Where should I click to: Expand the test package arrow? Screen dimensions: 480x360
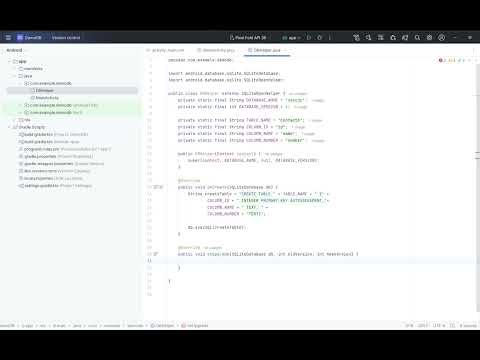(x=21, y=113)
